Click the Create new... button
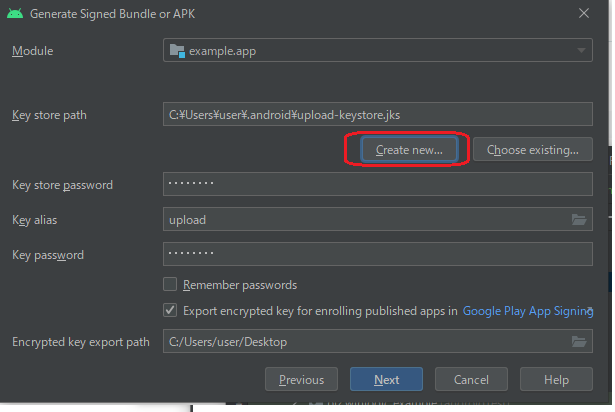Screen dimensions: 615x412 (x=409, y=149)
